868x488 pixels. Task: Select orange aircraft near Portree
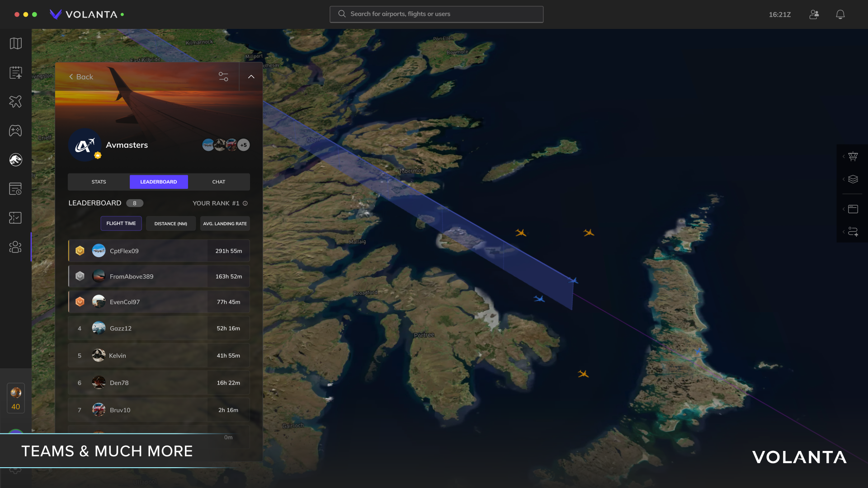tap(583, 374)
